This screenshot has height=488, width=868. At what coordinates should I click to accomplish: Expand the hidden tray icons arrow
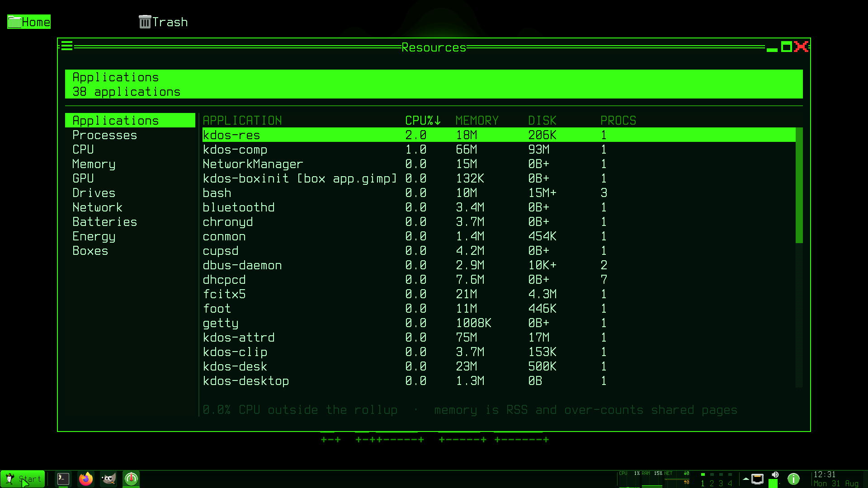(x=745, y=479)
